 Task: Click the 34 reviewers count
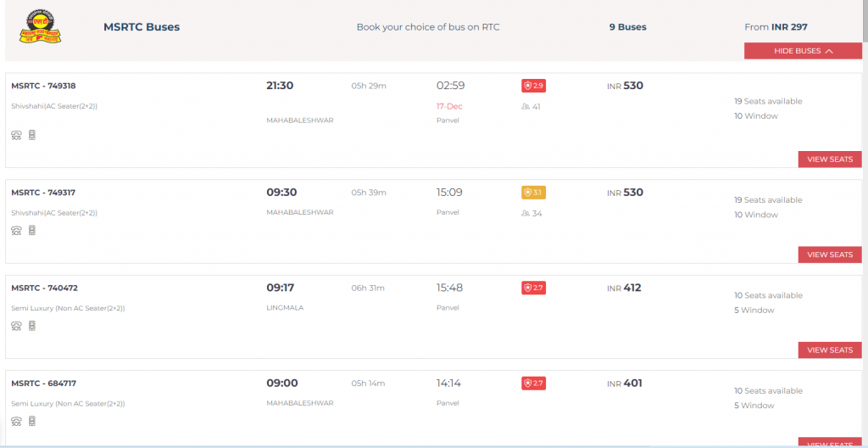(x=531, y=213)
